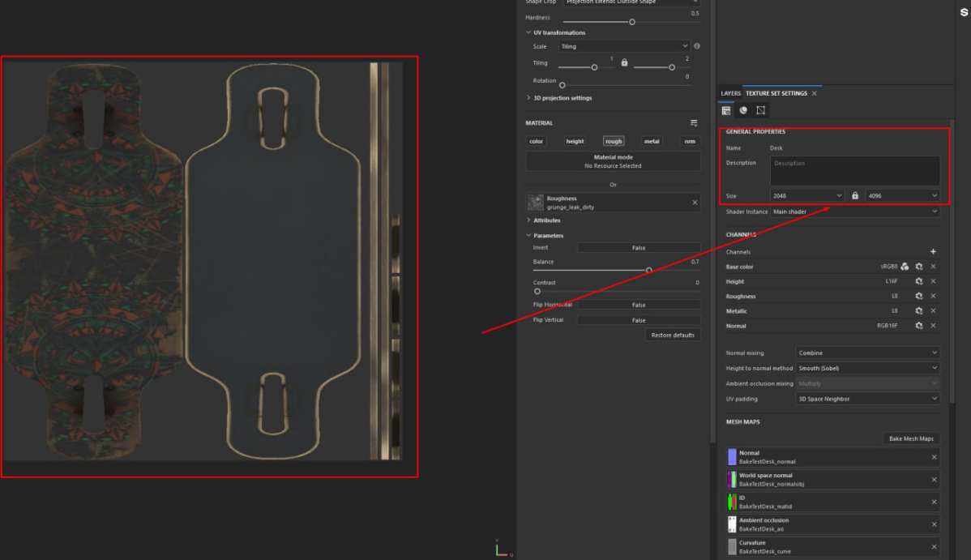Toggle Flip Vertical False value
The height and width of the screenshot is (560, 971).
click(x=639, y=320)
